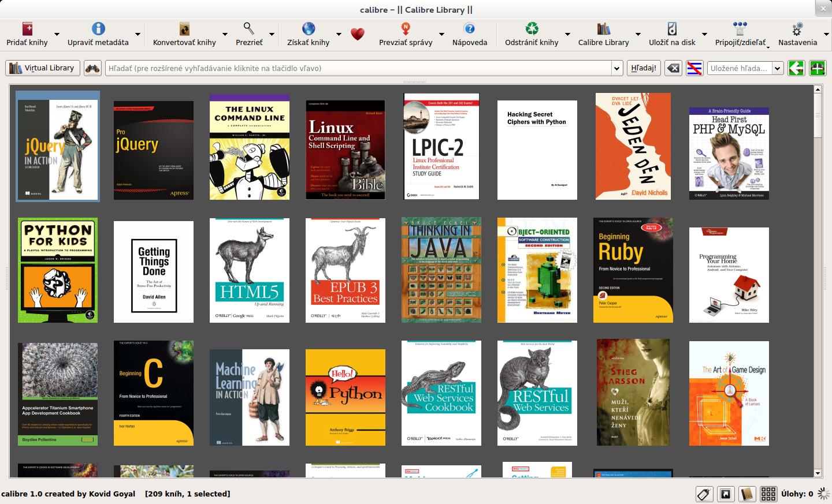Expand the Nastavenia dropdown arrow
The image size is (832, 504).
pyautogui.click(x=826, y=35)
